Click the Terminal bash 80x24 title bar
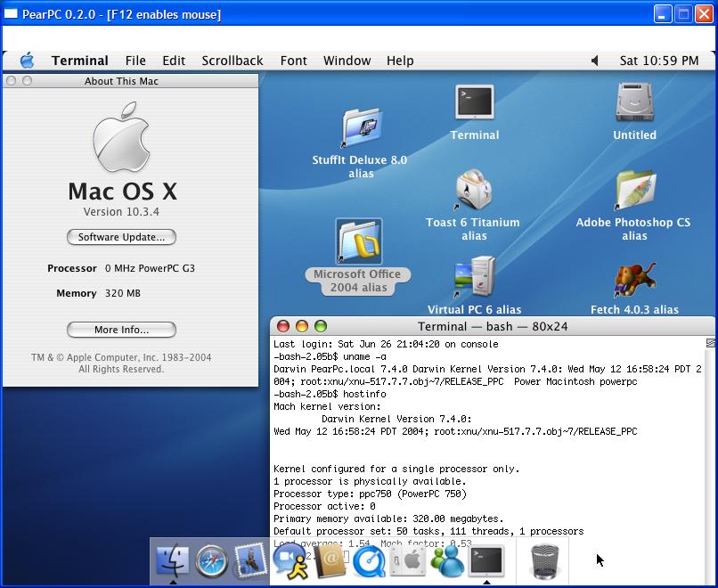The height and width of the screenshot is (588, 718). click(x=493, y=326)
